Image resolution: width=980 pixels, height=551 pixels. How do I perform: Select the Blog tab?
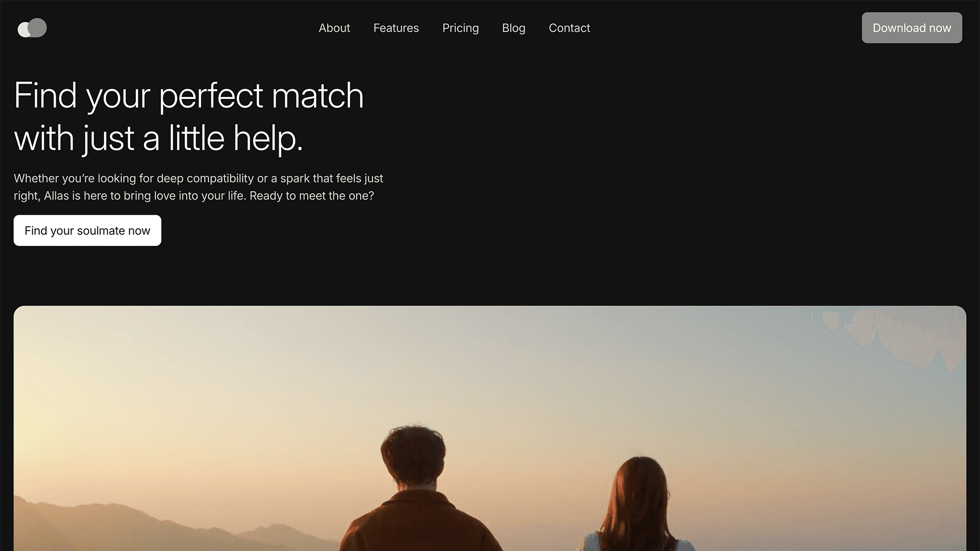(x=513, y=28)
